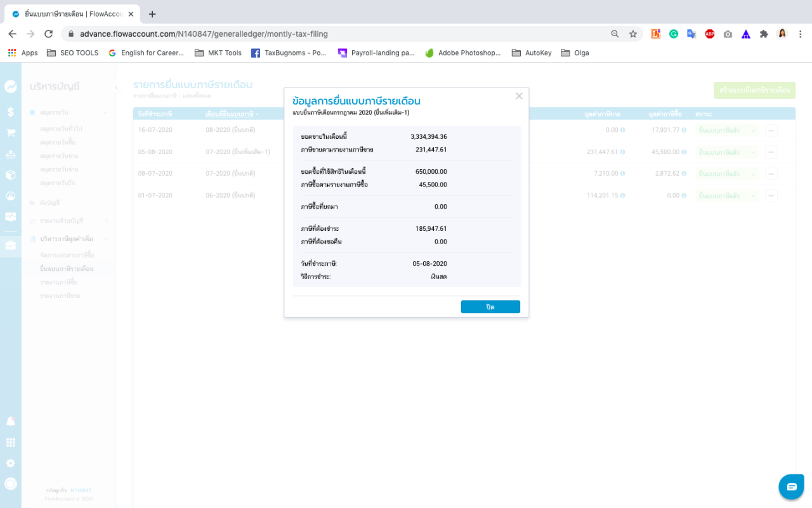The image size is (812, 508).
Task: Open the settings gear icon in sidebar
Action: pyautogui.click(x=11, y=464)
